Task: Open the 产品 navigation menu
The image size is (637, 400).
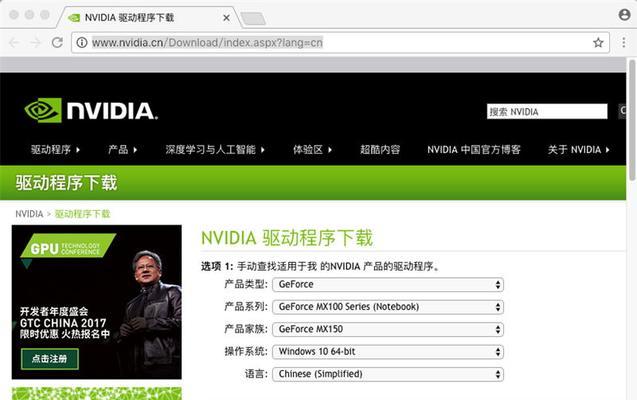Action: click(123, 149)
